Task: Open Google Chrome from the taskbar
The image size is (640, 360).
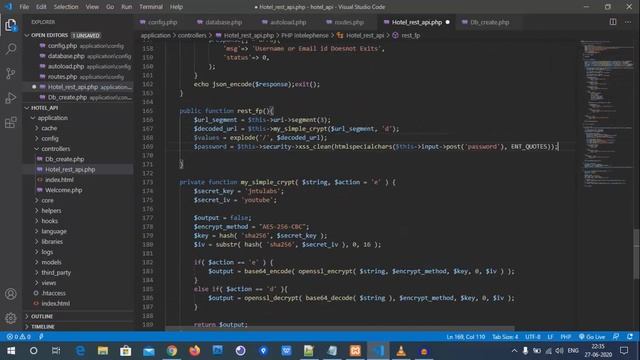Action: click(172, 351)
